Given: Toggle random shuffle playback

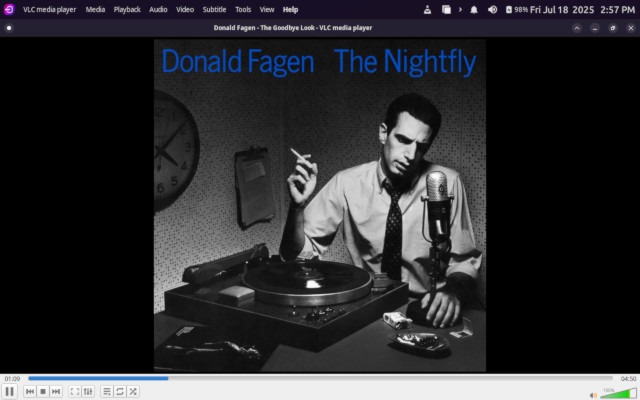Looking at the screenshot, I should [x=133, y=391].
